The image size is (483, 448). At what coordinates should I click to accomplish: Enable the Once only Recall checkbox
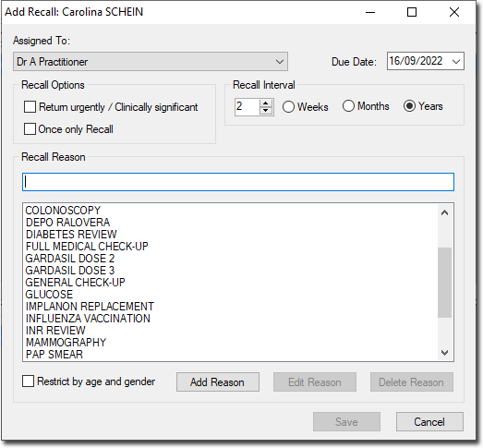(30, 128)
